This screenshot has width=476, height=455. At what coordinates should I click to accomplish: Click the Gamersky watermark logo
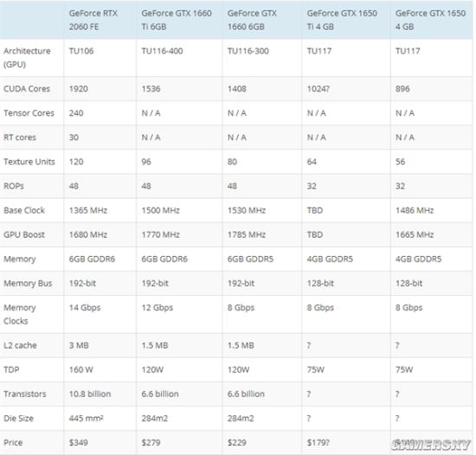pyautogui.click(x=431, y=445)
